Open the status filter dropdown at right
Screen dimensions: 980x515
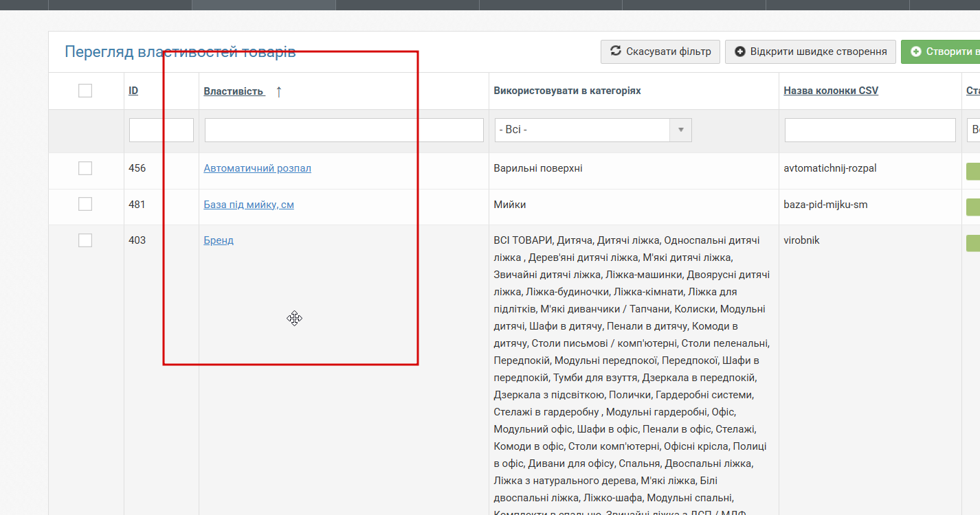973,130
